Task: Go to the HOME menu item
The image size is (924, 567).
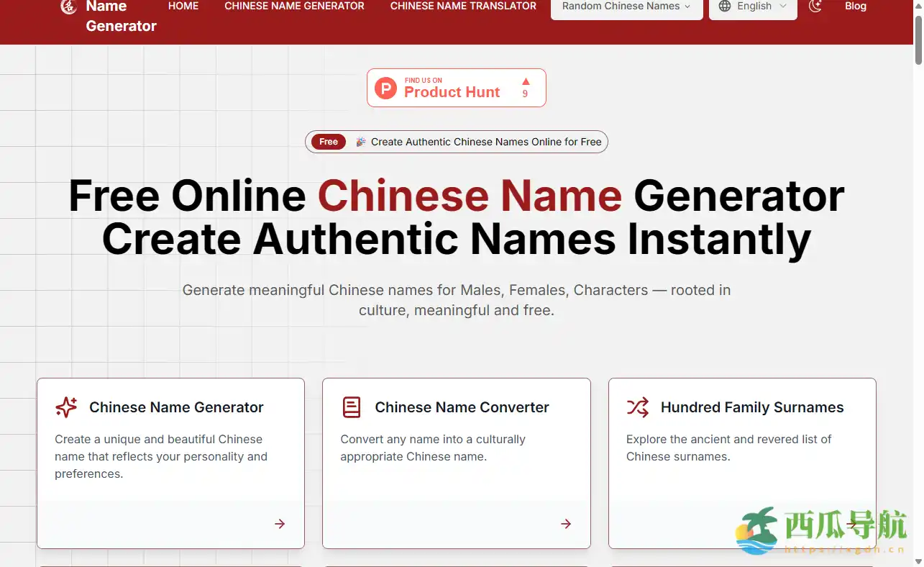Action: click(183, 6)
